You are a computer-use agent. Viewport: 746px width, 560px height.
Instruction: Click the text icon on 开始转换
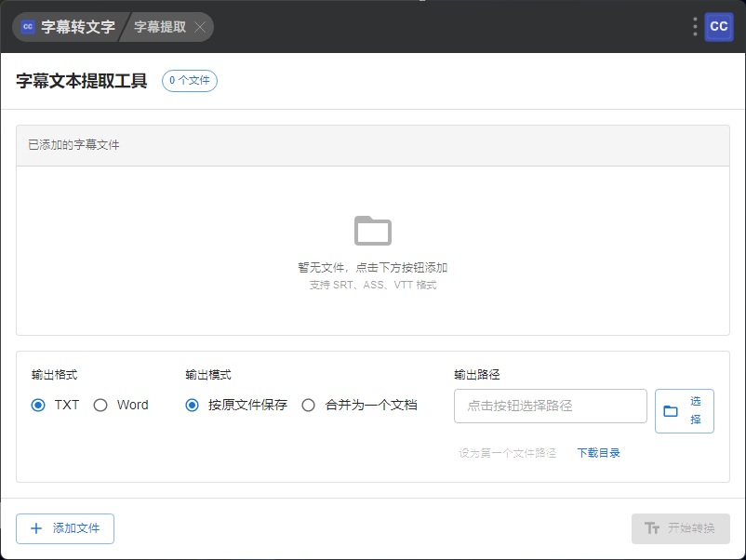652,528
